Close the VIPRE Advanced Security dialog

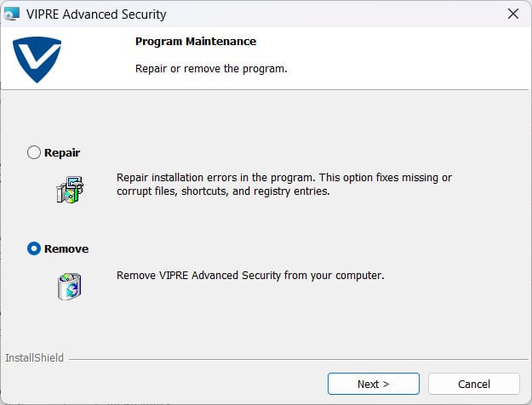tap(513, 14)
